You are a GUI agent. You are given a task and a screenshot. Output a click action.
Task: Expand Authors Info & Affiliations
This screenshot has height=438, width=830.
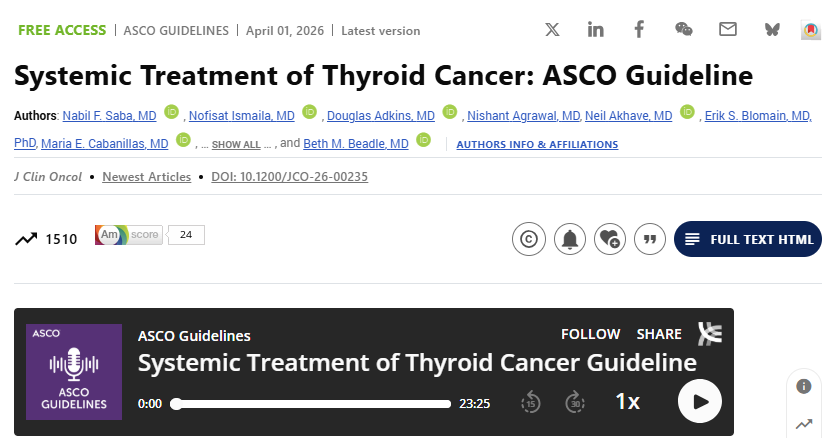(x=537, y=145)
